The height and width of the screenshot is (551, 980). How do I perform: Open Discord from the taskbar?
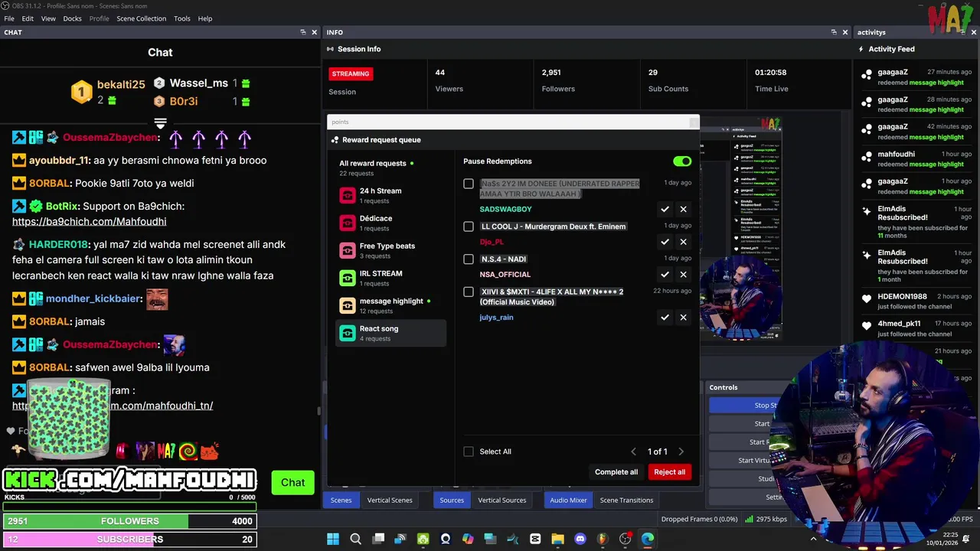coord(580,539)
